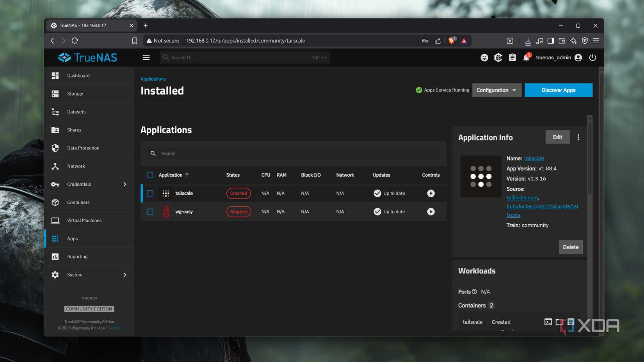Open the tailscale container shell icon
This screenshot has height=362, width=644.
pos(548,322)
